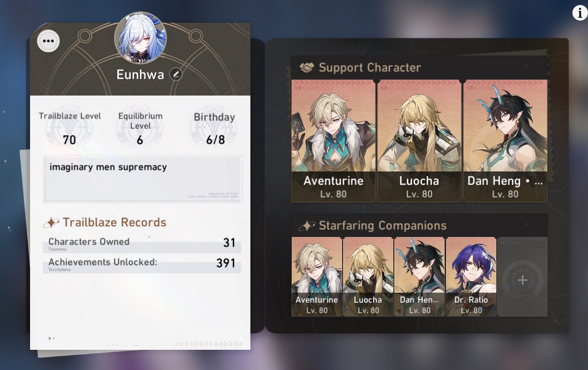Click the Support Character handshake icon
This screenshot has width=588, height=370.
307,67
